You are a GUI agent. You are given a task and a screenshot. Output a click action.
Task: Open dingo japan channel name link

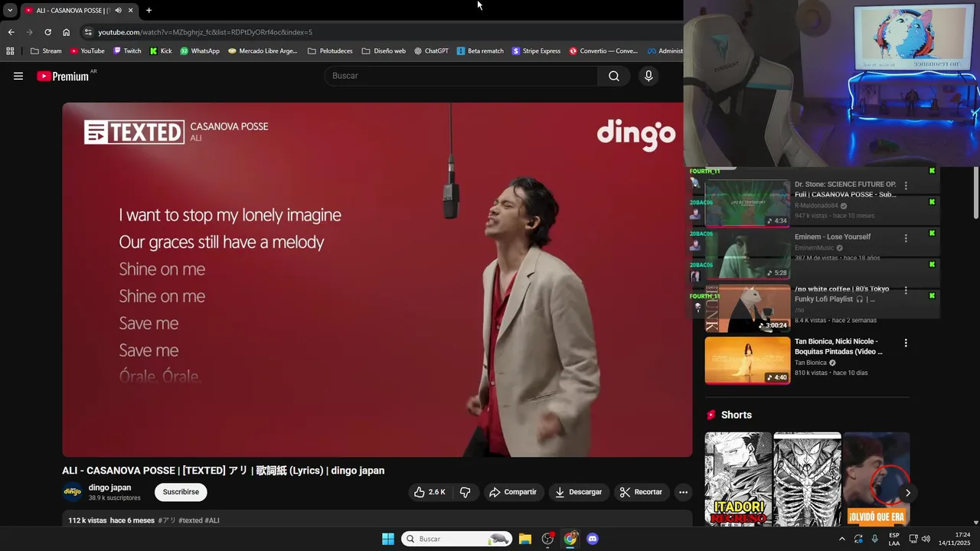(109, 487)
